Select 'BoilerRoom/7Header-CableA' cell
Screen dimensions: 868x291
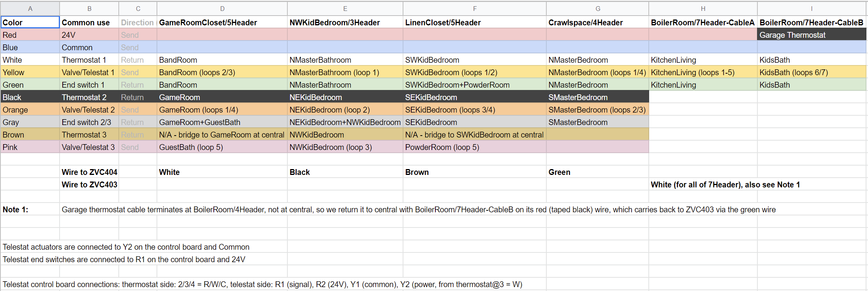coord(703,22)
